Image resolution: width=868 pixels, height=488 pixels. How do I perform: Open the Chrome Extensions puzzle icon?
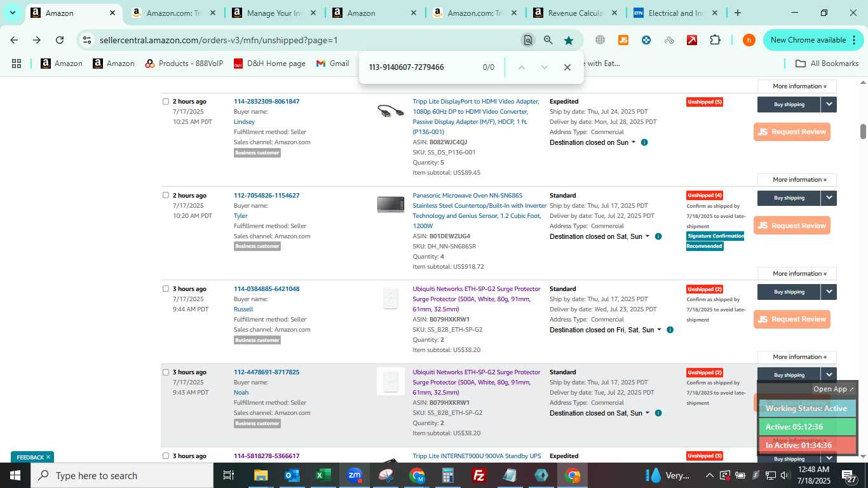click(715, 40)
